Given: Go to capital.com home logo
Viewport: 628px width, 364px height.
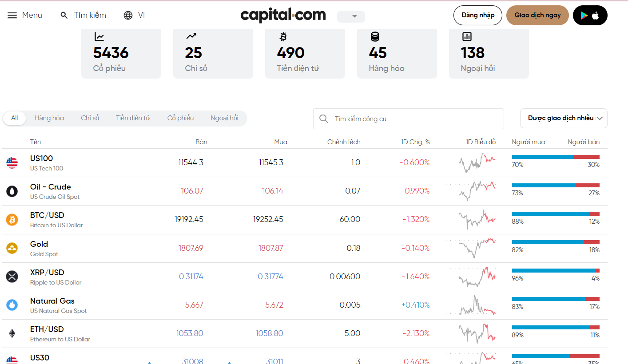Looking at the screenshot, I should click(283, 15).
